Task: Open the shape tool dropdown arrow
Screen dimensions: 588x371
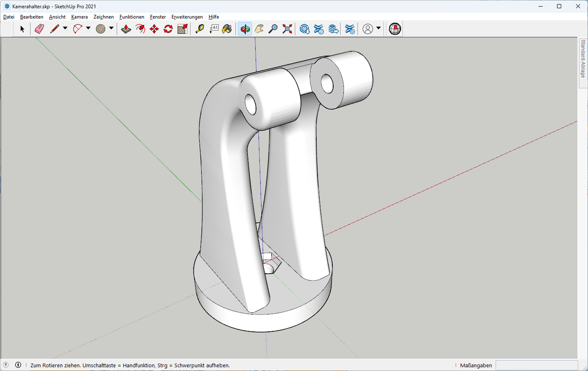Action: click(x=111, y=28)
